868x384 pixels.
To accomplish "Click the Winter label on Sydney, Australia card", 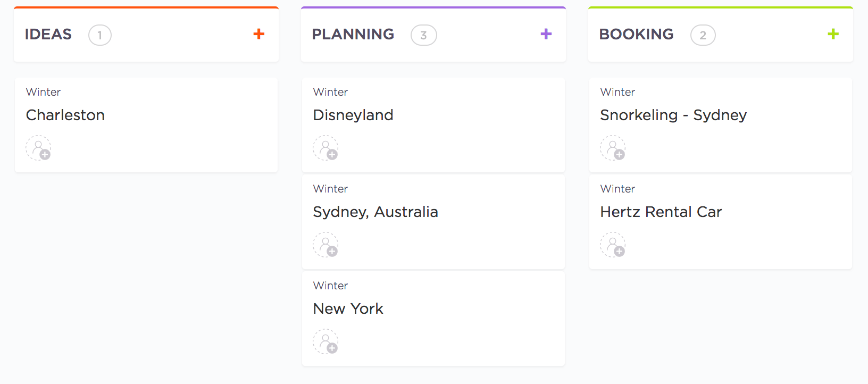I will tap(331, 189).
